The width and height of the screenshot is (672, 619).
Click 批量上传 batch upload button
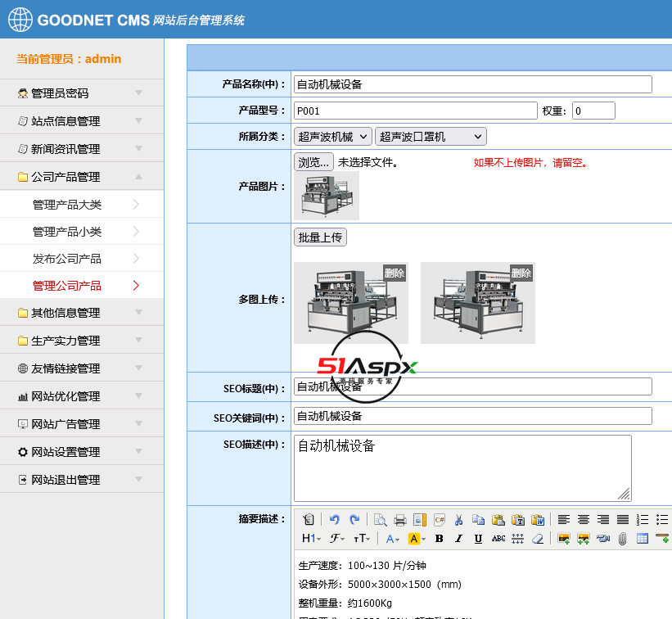point(320,237)
